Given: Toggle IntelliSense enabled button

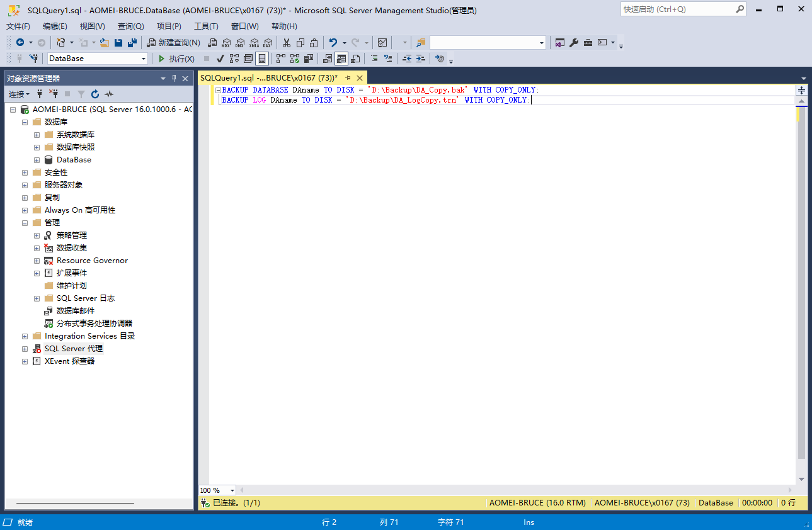Looking at the screenshot, I should click(262, 59).
